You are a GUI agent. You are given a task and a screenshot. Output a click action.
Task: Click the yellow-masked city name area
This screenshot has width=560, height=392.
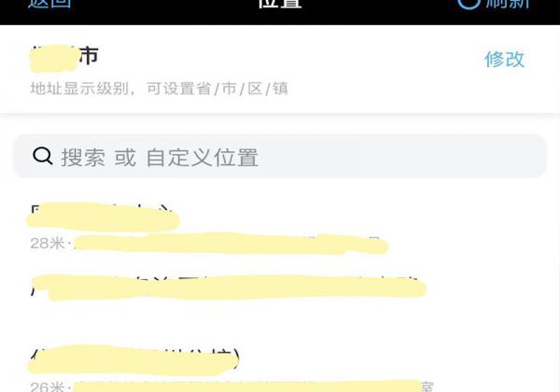(53, 59)
